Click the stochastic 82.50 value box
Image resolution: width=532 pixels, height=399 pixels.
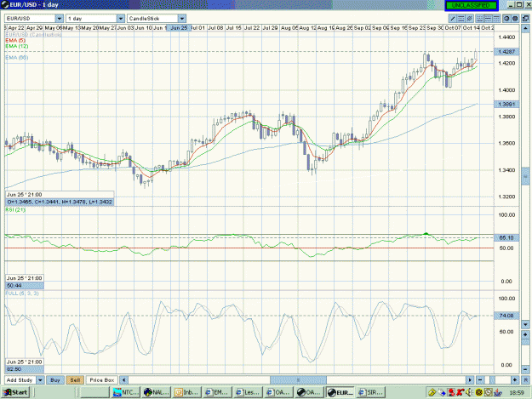(x=24, y=369)
